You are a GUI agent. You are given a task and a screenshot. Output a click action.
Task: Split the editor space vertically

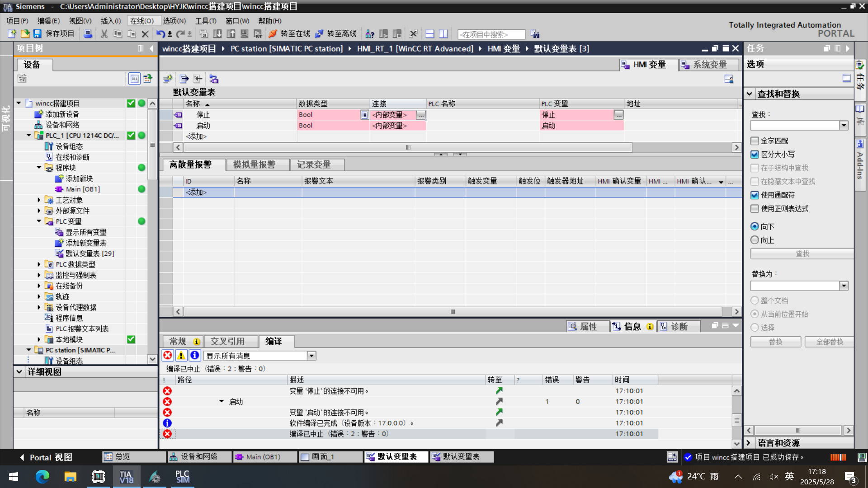pos(443,34)
